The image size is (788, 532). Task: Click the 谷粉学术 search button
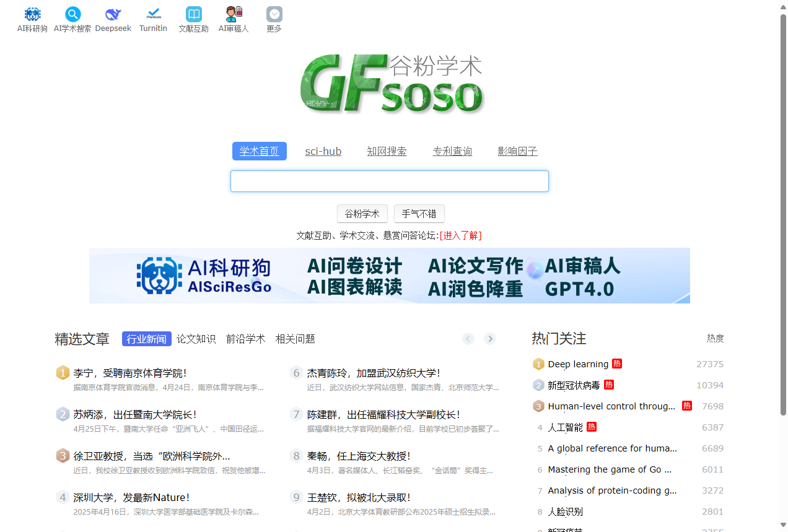pos(362,214)
